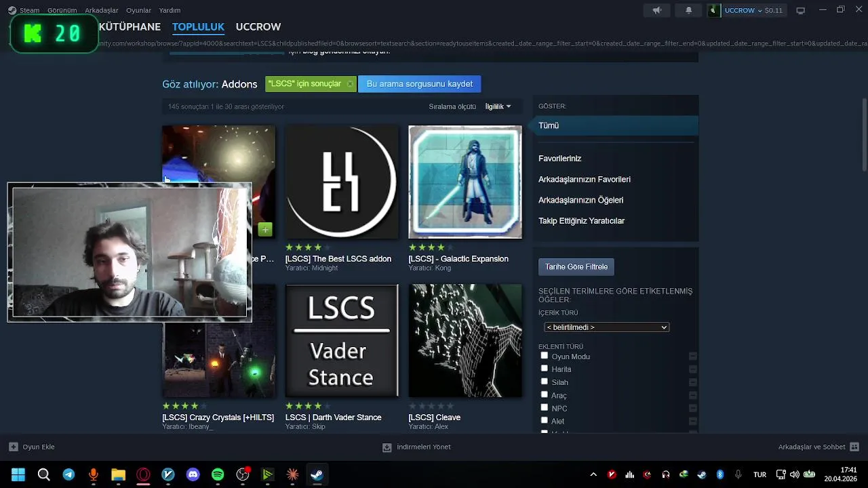
Task: Switch to the TOPLULUK tab
Action: 198,27
